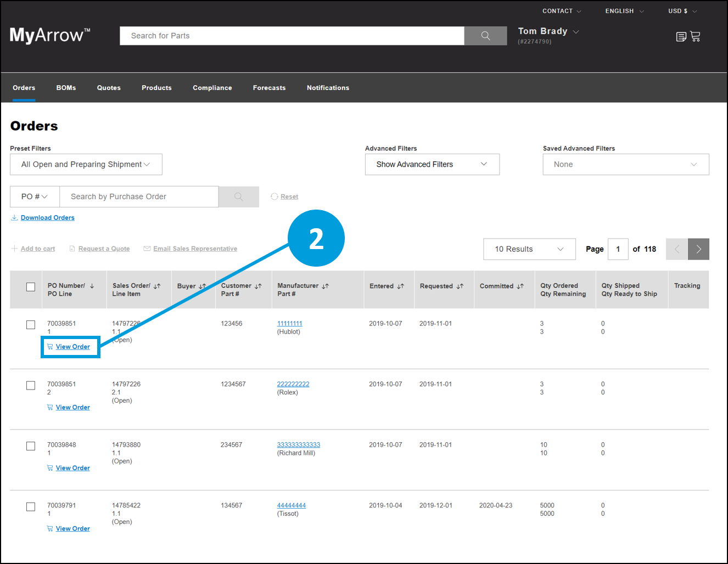Click the search magnifier for Search for Parts
728x564 pixels.
485,36
